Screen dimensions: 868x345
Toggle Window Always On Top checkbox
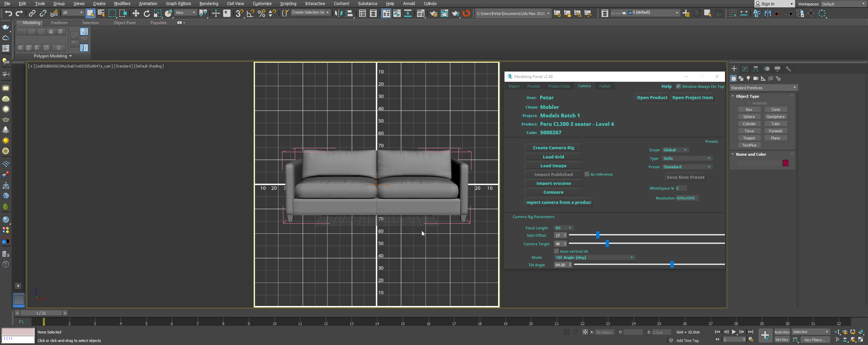tap(678, 87)
